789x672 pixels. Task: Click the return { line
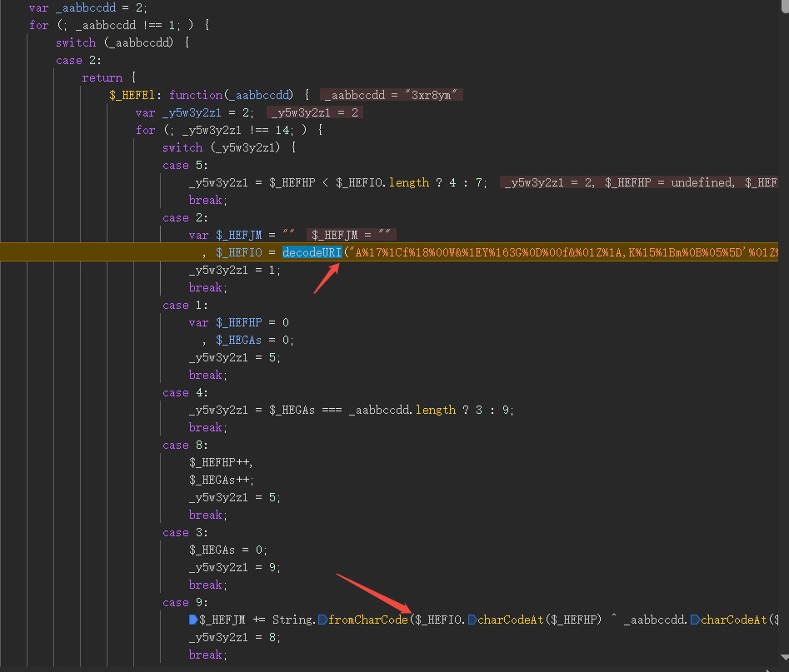(x=109, y=77)
